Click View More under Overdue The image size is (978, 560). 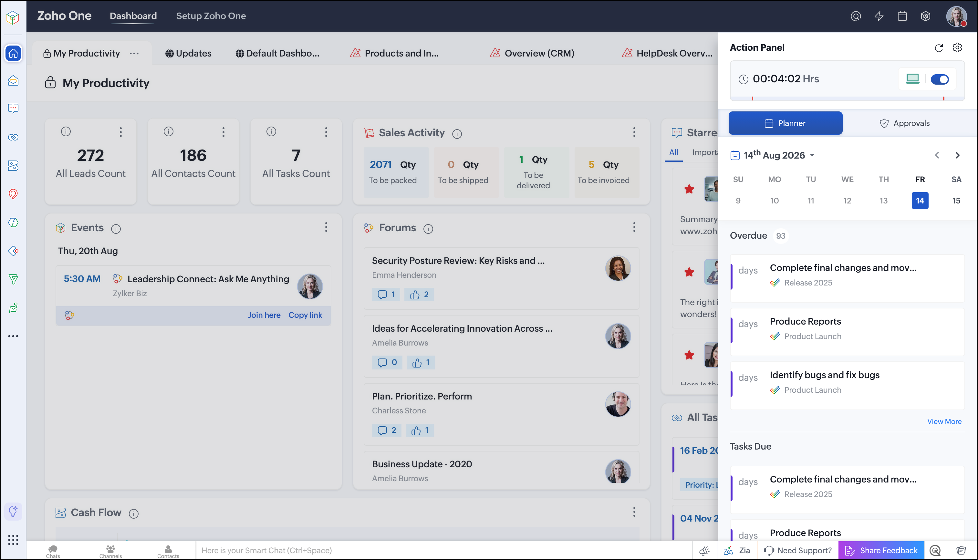944,421
